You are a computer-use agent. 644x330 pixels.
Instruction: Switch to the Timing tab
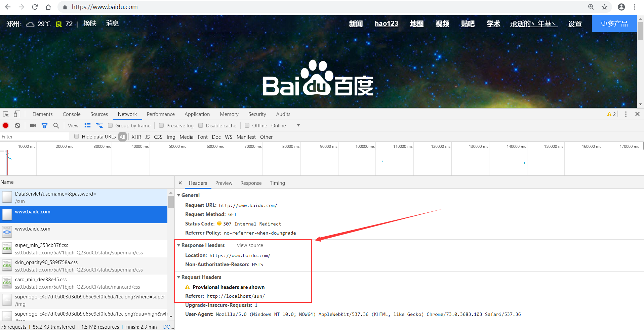(277, 183)
